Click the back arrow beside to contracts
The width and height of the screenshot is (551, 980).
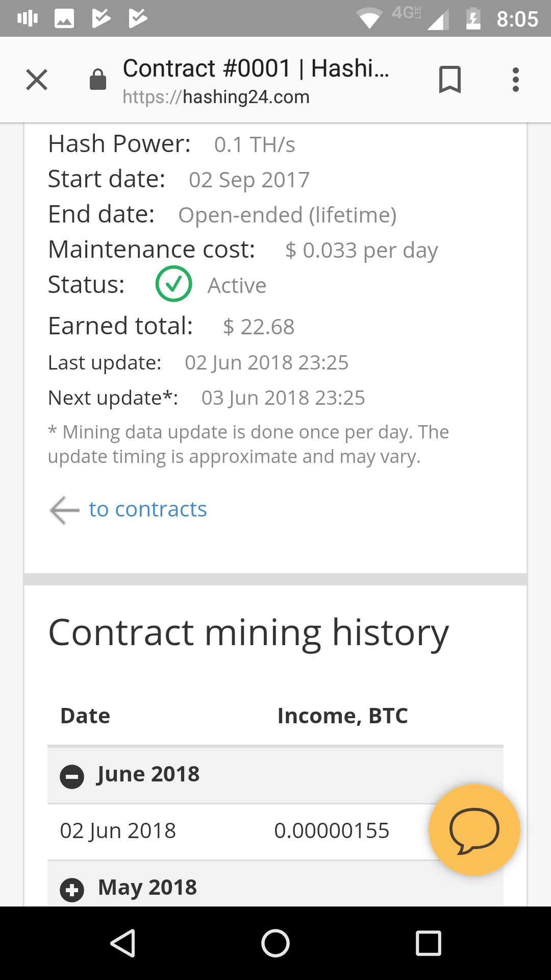(x=64, y=510)
